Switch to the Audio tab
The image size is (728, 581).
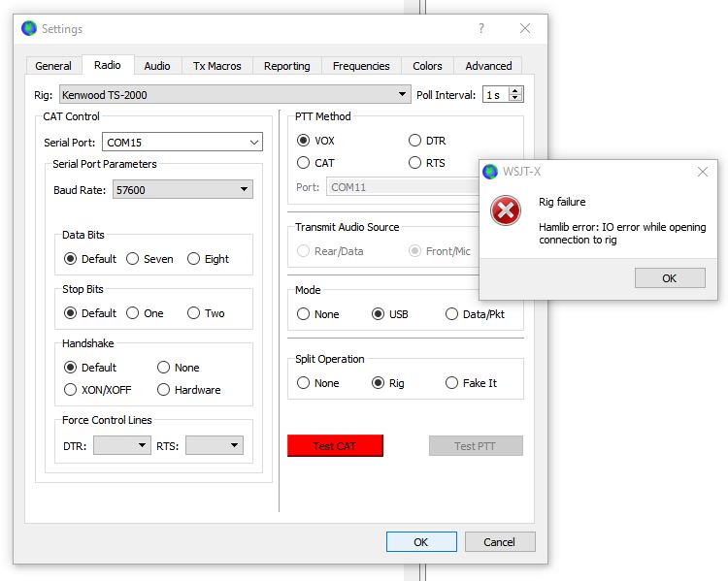[157, 66]
